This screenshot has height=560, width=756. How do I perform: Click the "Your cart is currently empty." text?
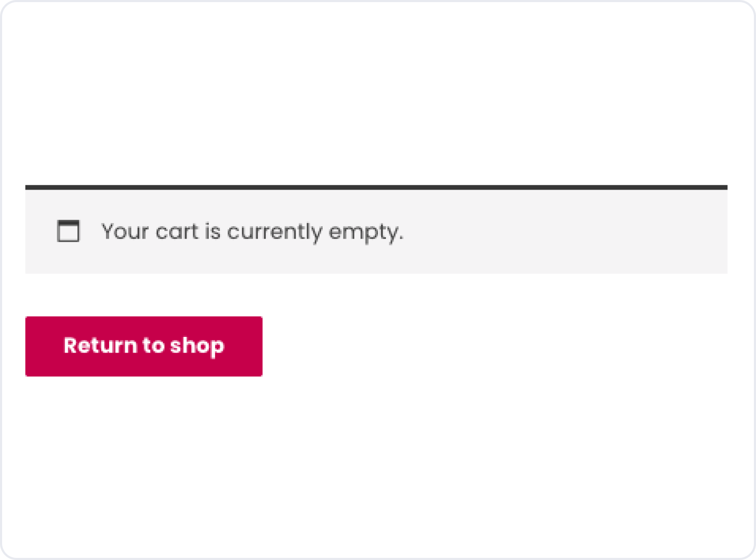coord(252,231)
